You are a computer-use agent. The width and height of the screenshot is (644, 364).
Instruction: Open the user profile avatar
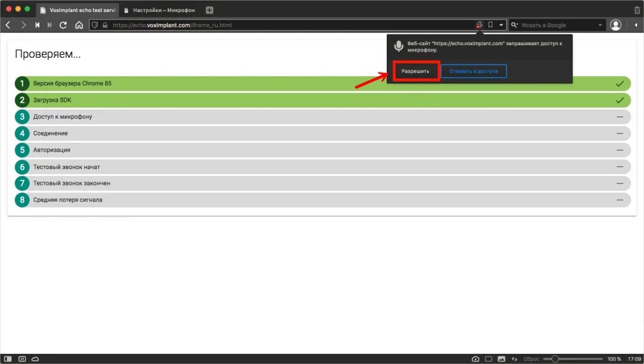coord(615,25)
